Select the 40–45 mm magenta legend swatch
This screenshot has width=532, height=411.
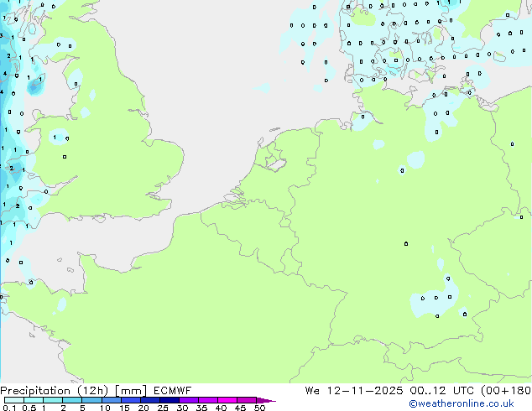pyautogui.click(x=227, y=400)
